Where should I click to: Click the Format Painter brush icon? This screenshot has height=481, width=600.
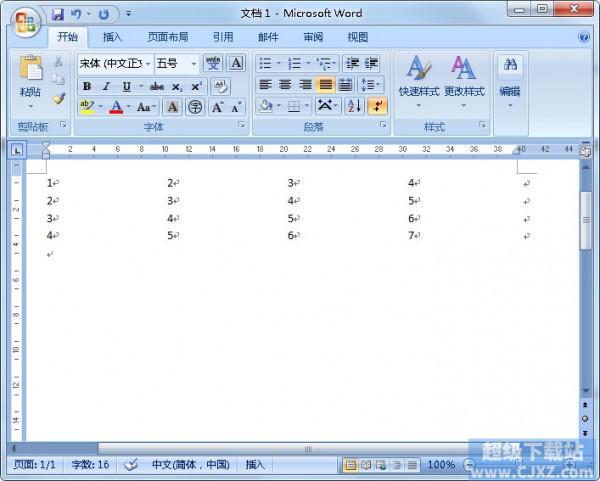59,98
